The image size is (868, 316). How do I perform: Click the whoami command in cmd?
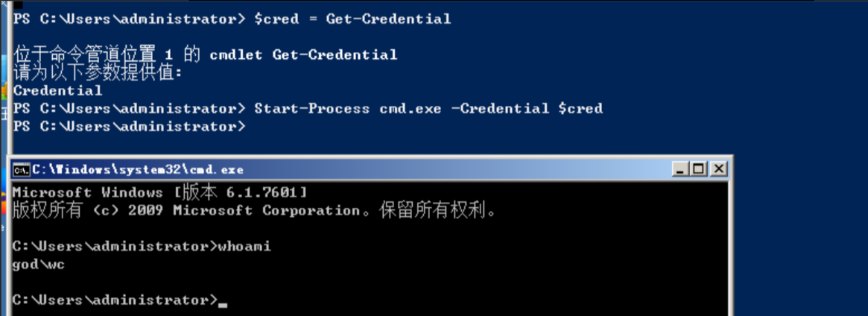(x=244, y=246)
